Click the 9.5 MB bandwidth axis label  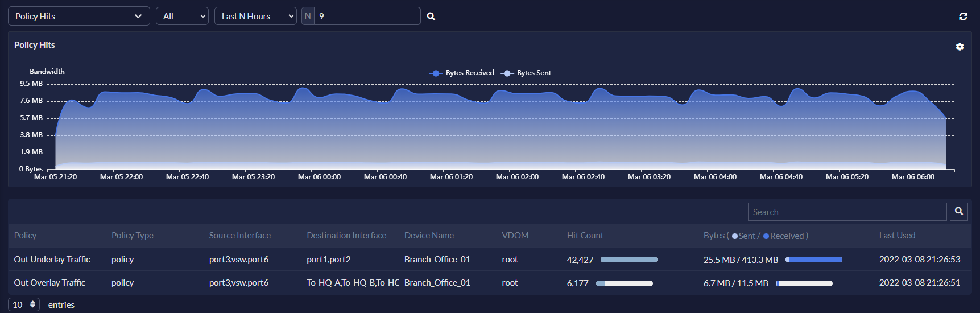[31, 84]
